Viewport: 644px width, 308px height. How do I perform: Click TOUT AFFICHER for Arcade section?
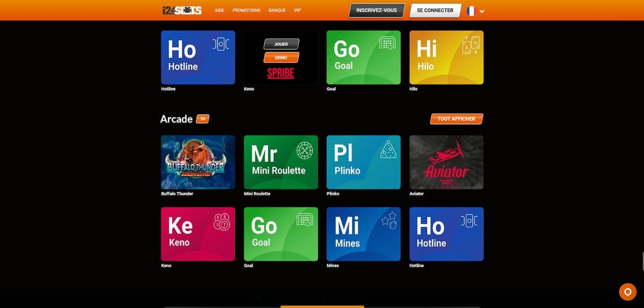(x=456, y=119)
